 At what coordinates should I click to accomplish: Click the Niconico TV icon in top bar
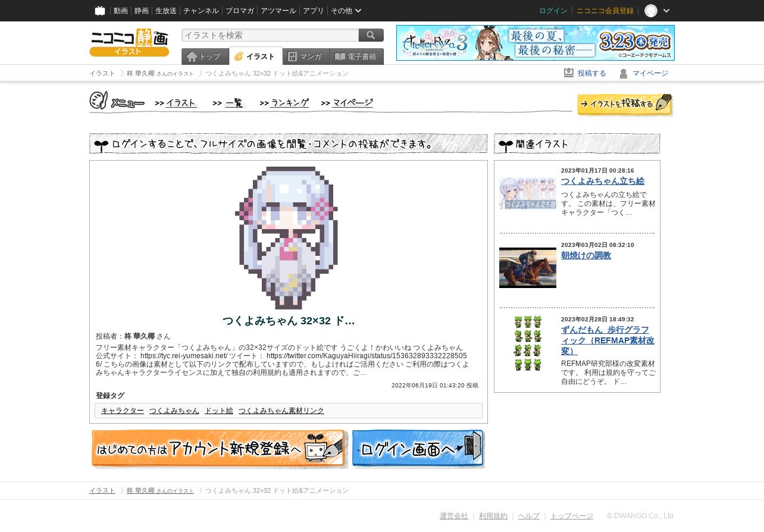point(100,11)
